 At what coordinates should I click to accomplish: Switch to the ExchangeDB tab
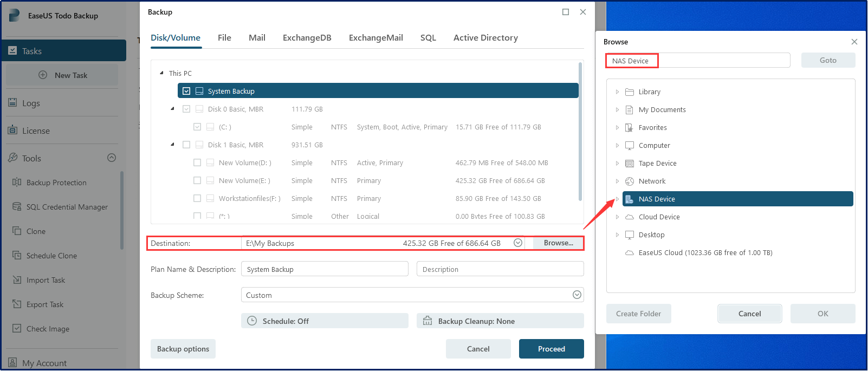tap(307, 38)
